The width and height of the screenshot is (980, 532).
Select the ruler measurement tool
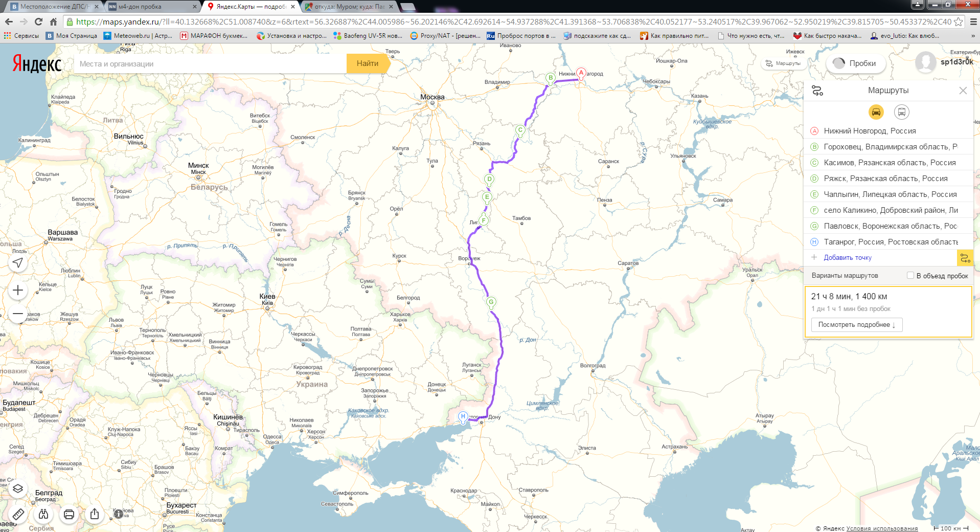(x=18, y=514)
